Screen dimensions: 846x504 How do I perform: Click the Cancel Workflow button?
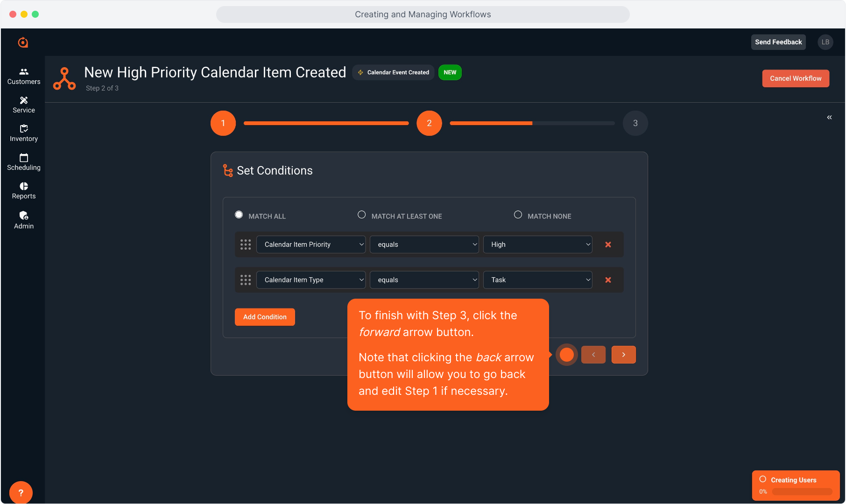point(796,78)
